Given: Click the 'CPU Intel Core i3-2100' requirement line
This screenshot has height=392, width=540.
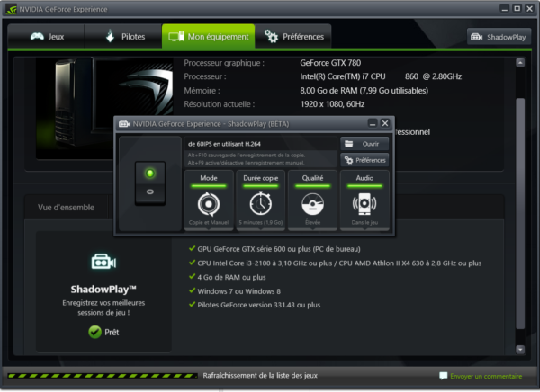Looking at the screenshot, I should coord(339,263).
